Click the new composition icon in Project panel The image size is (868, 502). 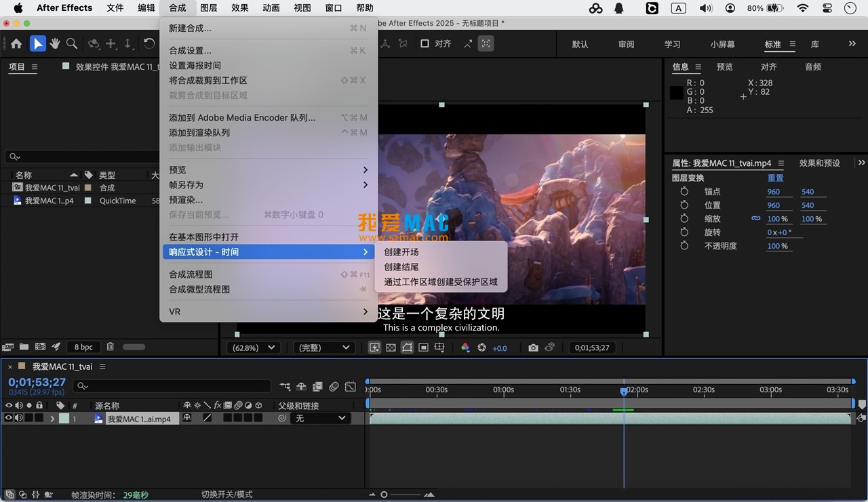click(x=40, y=347)
